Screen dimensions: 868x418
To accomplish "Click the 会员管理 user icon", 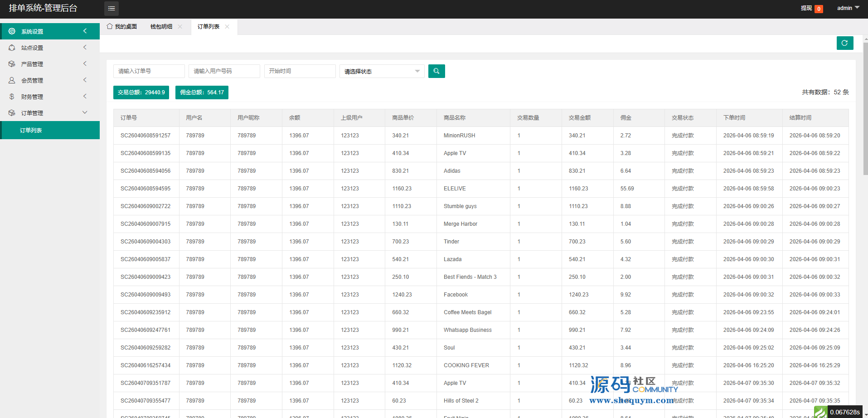I will click(12, 80).
